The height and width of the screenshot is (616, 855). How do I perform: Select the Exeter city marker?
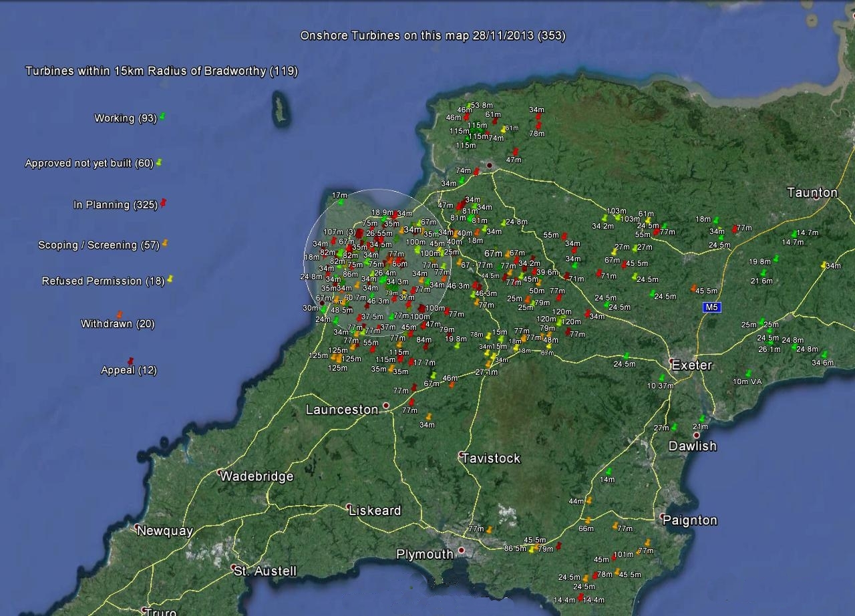tap(675, 362)
